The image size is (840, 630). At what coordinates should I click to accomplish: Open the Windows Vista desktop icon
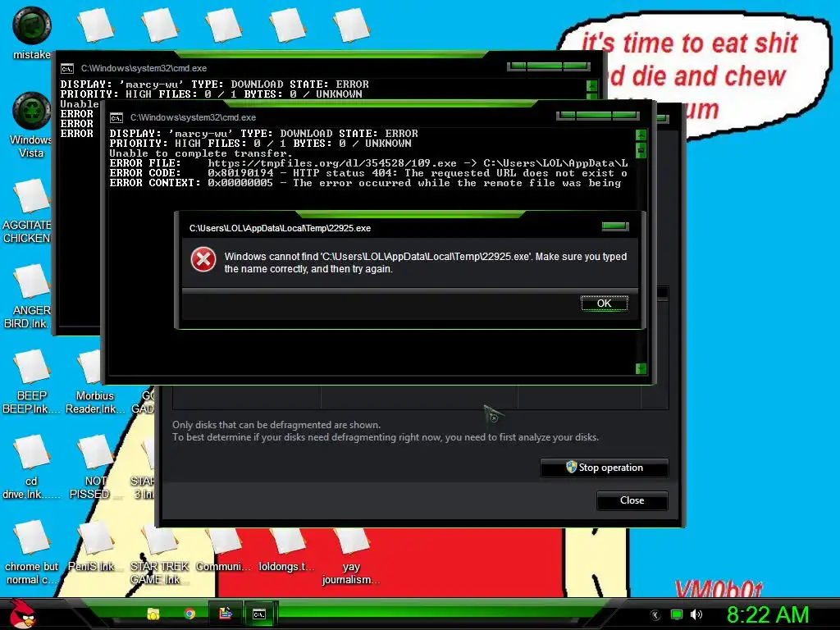[32, 125]
